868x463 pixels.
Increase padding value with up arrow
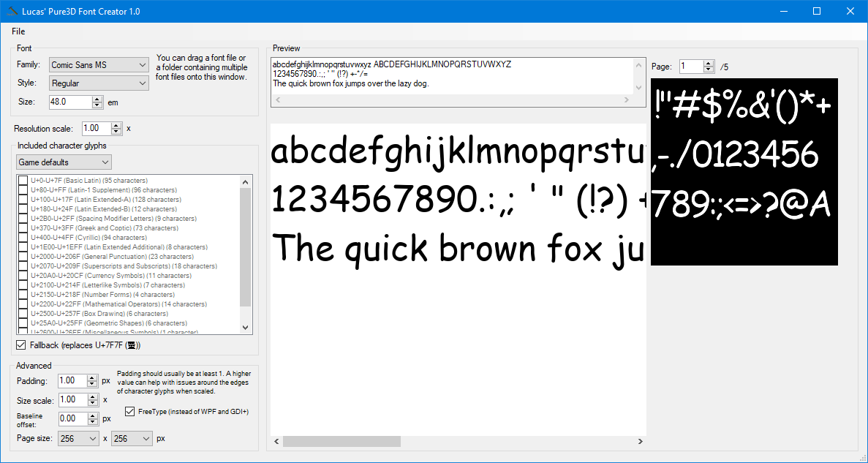[91, 377]
